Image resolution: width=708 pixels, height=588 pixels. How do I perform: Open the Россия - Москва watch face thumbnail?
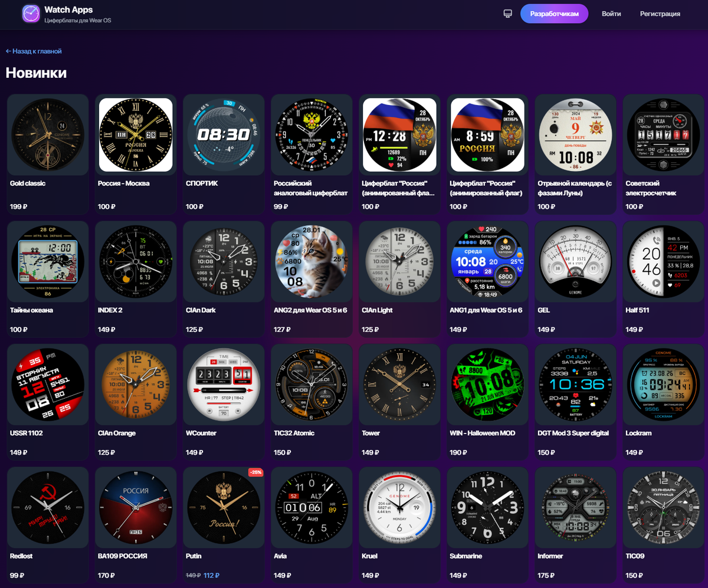tap(136, 135)
